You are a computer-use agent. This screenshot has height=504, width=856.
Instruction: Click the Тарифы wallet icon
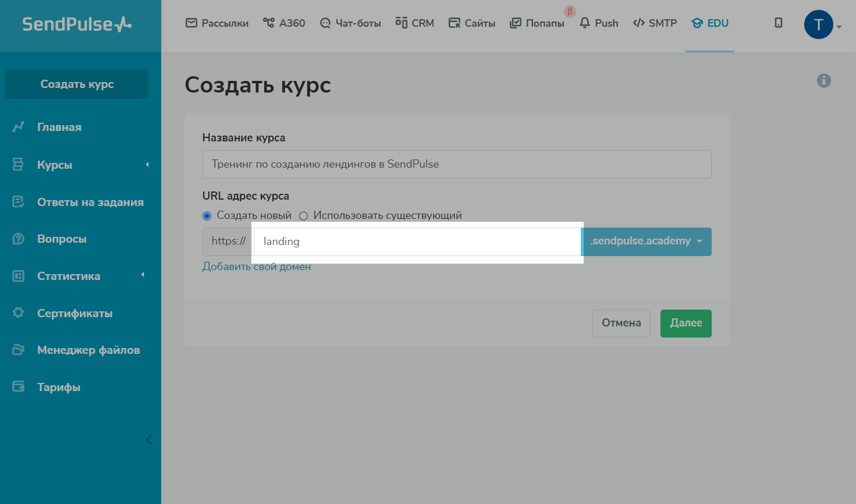(x=19, y=387)
